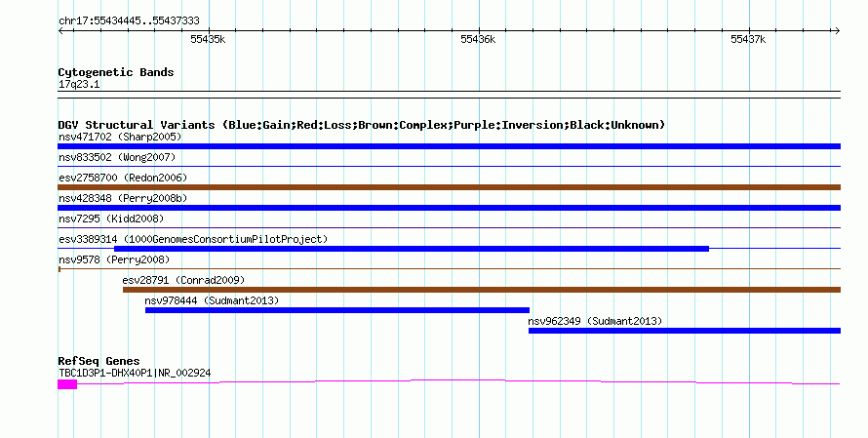
Task: Click the 17q23.1 cytogenetic band bar
Action: coord(449,95)
